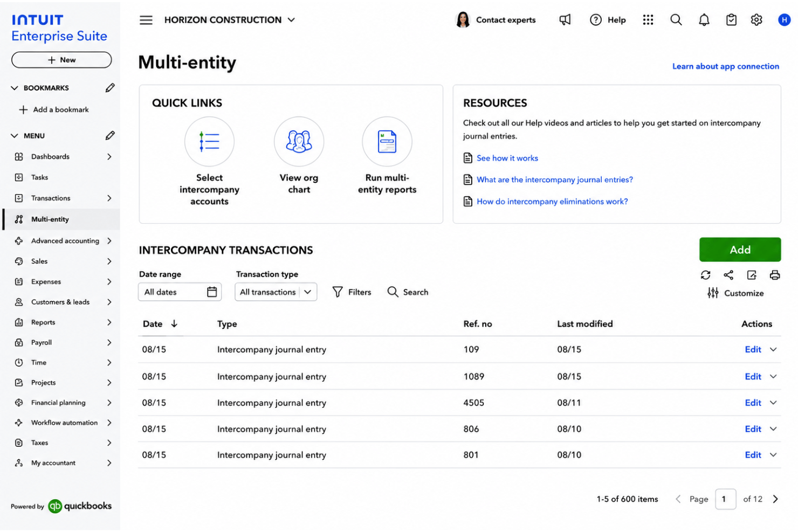Image resolution: width=798 pixels, height=532 pixels.
Task: Expand Sales submenu
Action: coord(109,261)
